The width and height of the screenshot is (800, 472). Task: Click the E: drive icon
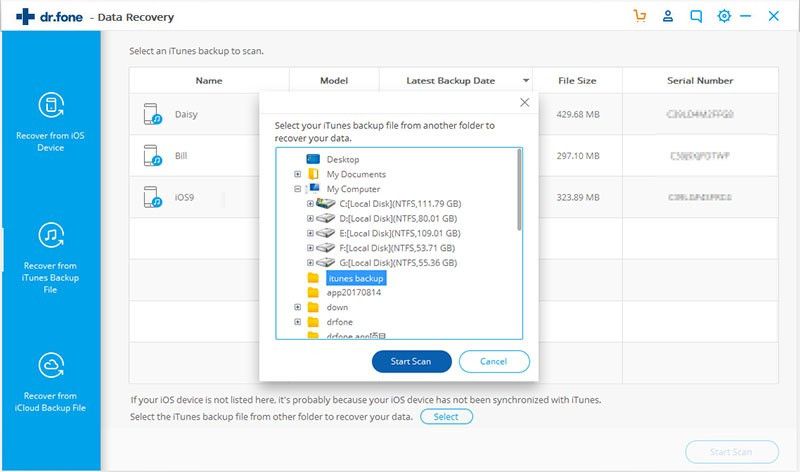(x=326, y=233)
